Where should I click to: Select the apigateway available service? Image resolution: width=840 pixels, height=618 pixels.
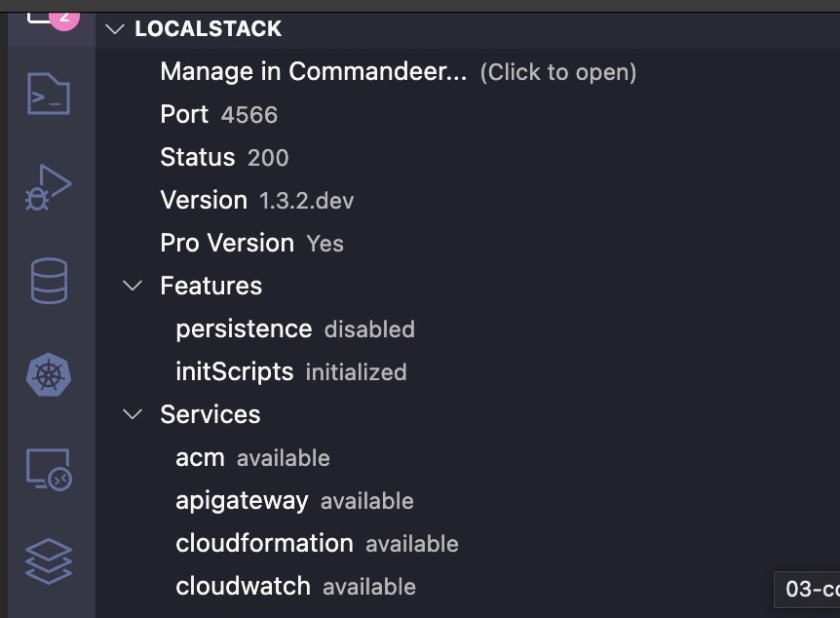pyautogui.click(x=468, y=501)
